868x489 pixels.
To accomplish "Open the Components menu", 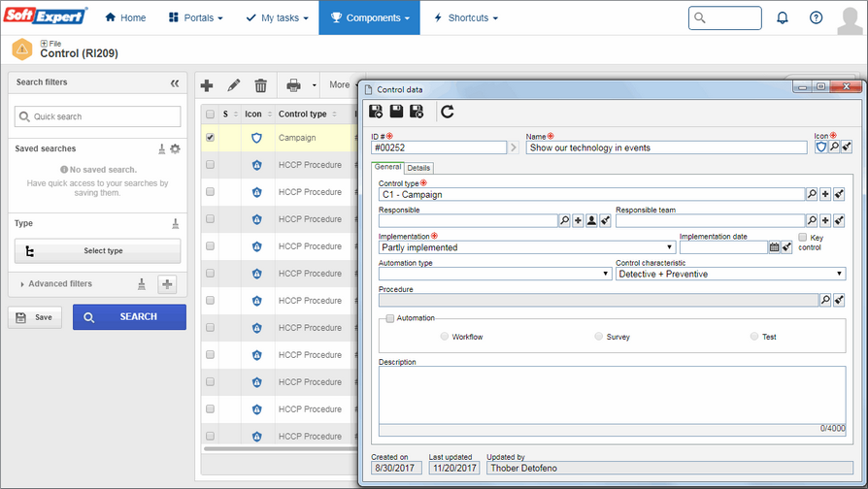I will point(369,17).
